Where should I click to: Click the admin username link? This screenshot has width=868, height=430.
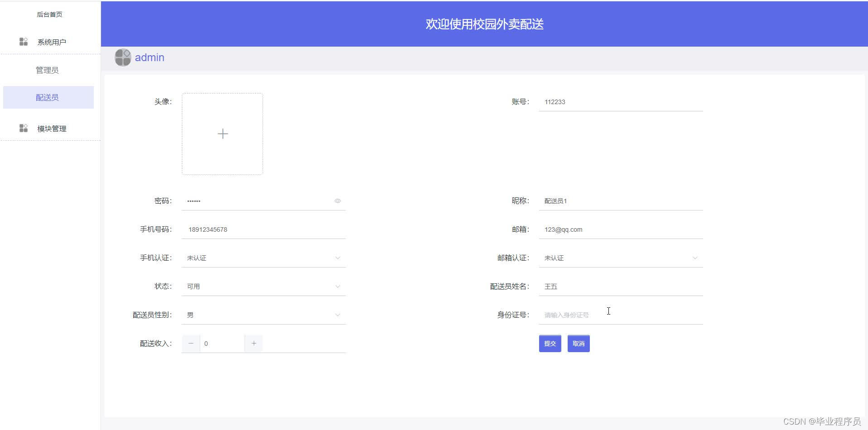149,57
